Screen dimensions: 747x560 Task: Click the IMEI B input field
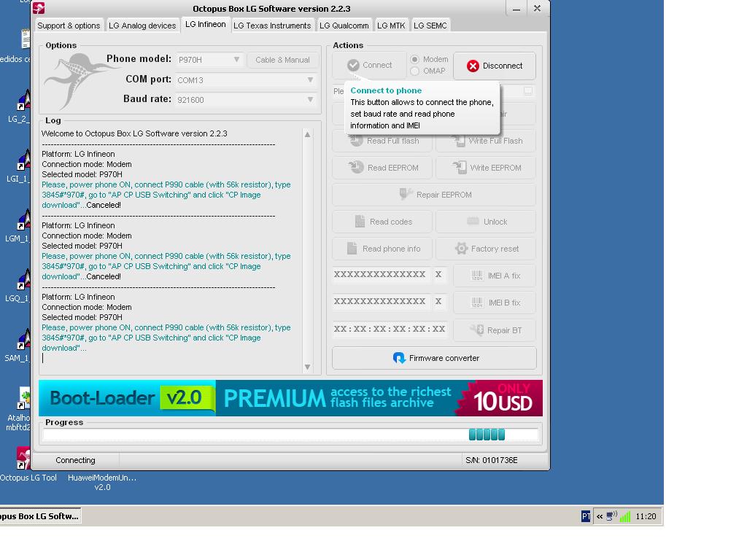point(379,302)
